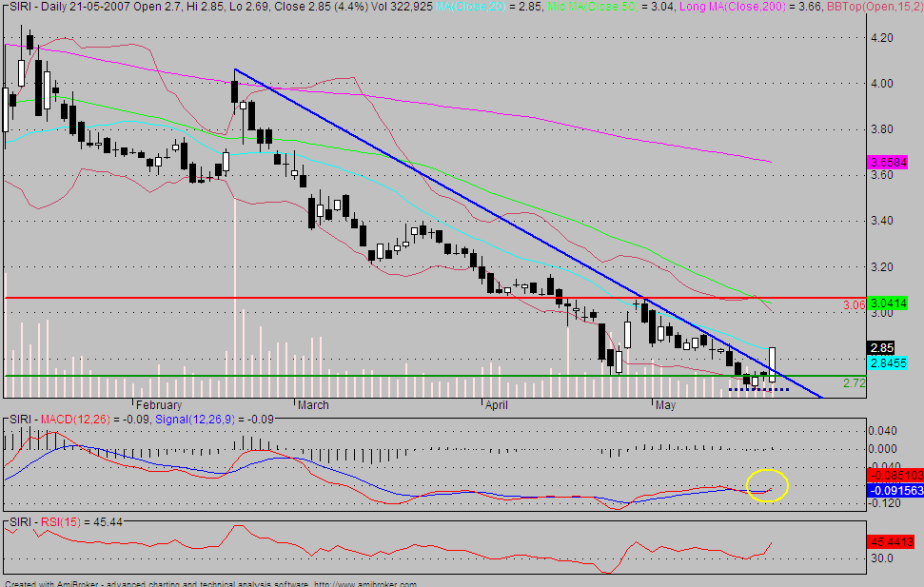The width and height of the screenshot is (924, 587).
Task: Click the cyan 2.8455 value tag
Action: click(888, 363)
